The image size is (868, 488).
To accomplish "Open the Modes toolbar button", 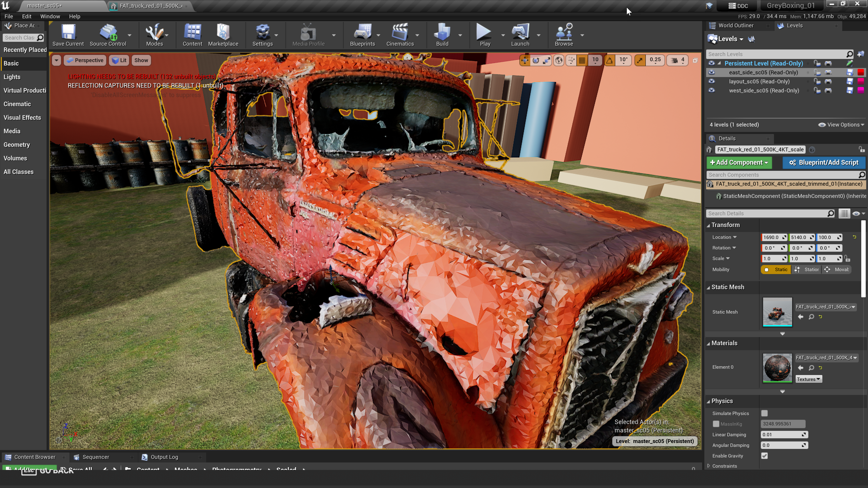I will pyautogui.click(x=154, y=35).
